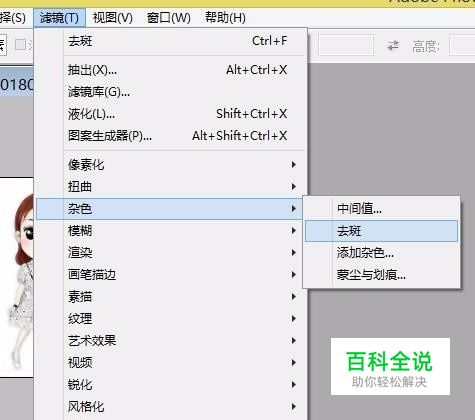Select 去斑 in the 杂色 submenu
The image size is (475, 420).
pyautogui.click(x=381, y=231)
